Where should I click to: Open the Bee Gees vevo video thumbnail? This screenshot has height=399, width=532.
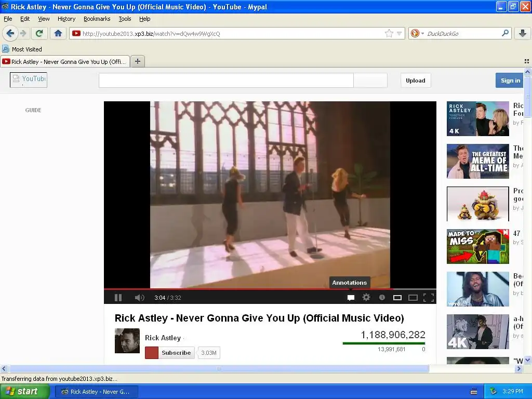(x=478, y=289)
